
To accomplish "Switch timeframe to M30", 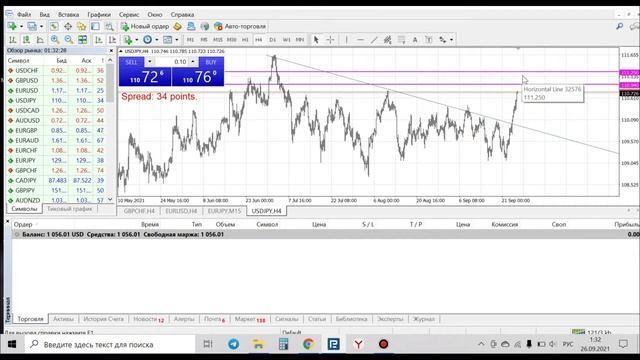I will pos(231,40).
